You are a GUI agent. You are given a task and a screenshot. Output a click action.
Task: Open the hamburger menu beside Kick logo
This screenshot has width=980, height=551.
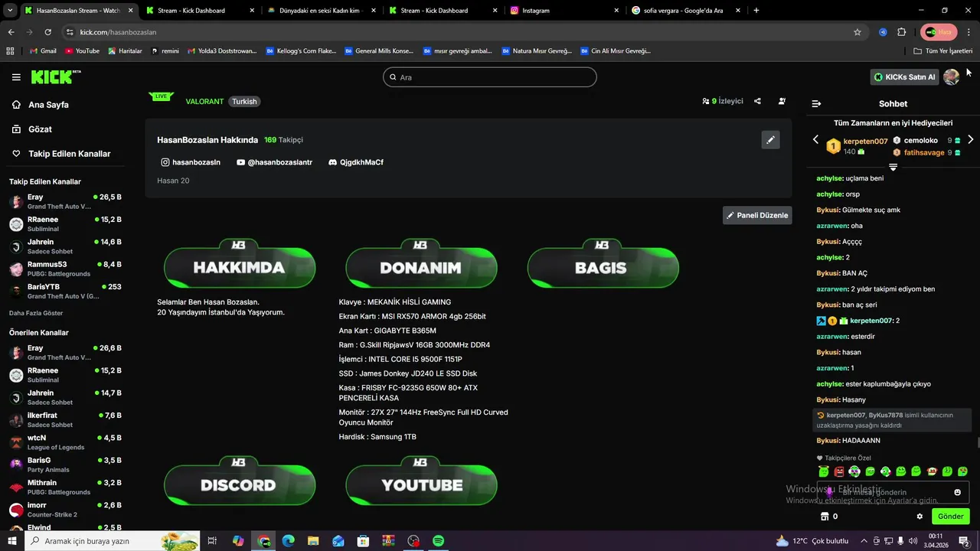coord(16,77)
